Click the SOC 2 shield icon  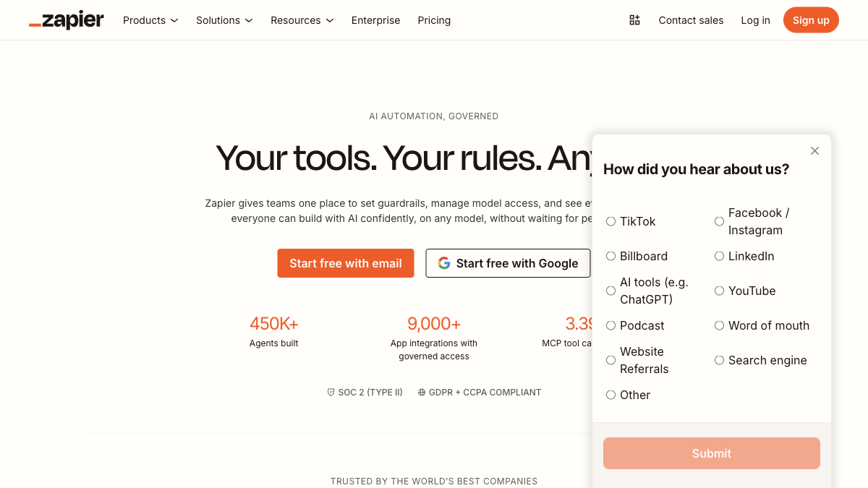pyautogui.click(x=330, y=392)
